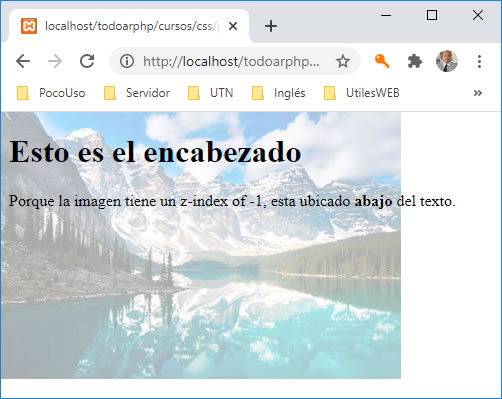Open the orange key extension icon

click(x=382, y=61)
